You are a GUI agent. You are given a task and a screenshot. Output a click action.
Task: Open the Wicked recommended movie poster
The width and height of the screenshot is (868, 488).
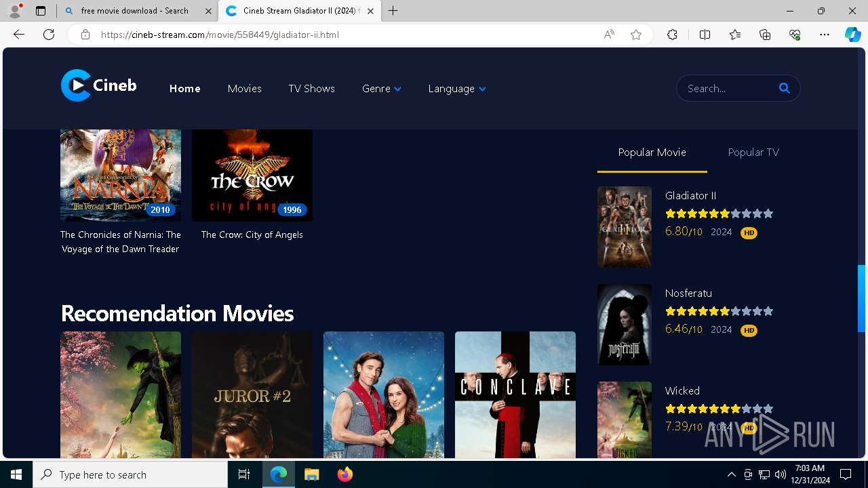click(x=121, y=395)
